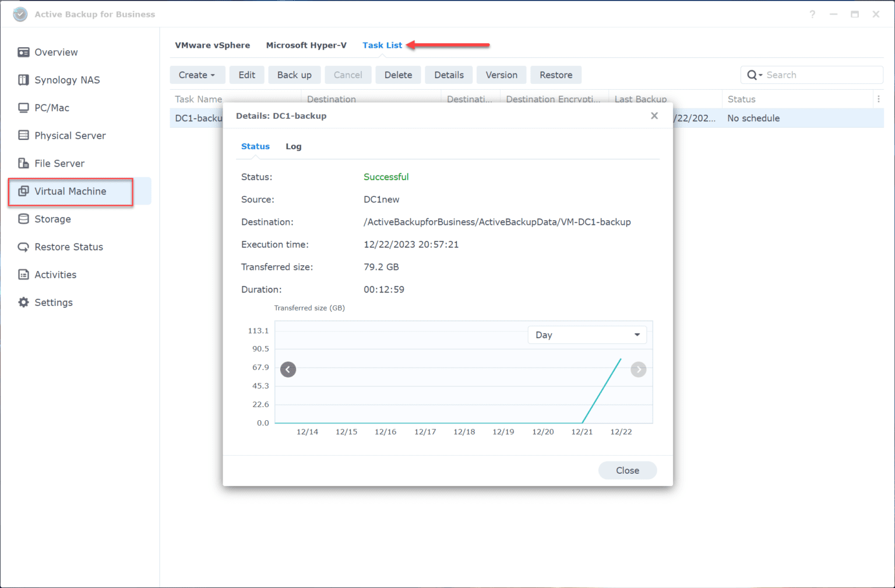Open the PC/Mac backup section
Viewport: 895px width, 588px height.
52,107
